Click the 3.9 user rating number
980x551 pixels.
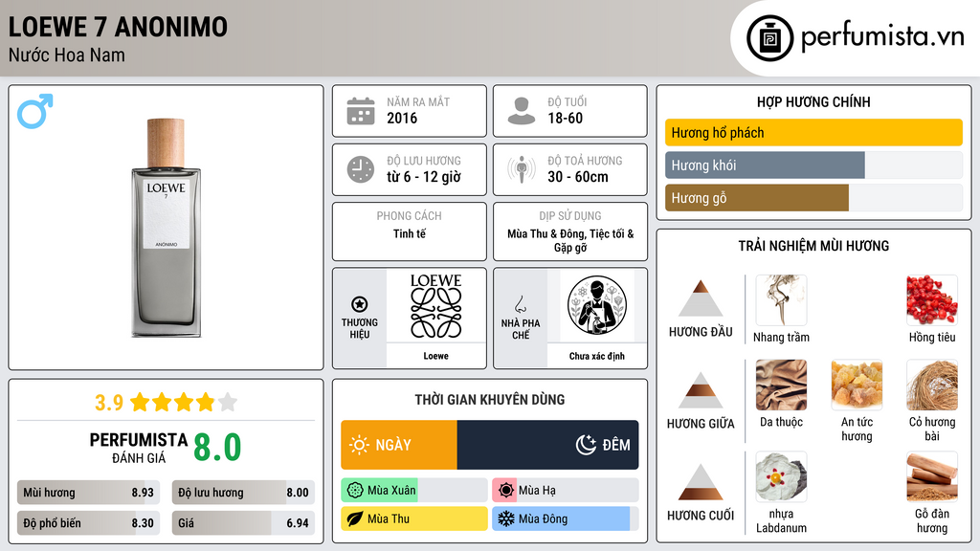(109, 403)
